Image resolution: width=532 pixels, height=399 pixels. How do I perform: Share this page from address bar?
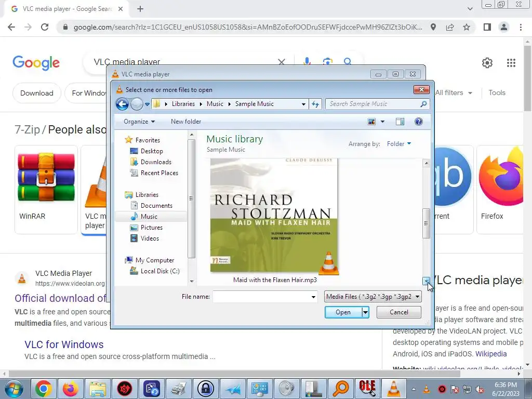pos(450,27)
